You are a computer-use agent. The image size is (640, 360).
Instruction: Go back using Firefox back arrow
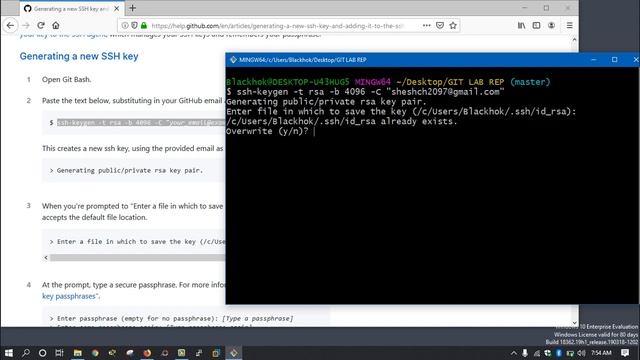[x=10, y=25]
